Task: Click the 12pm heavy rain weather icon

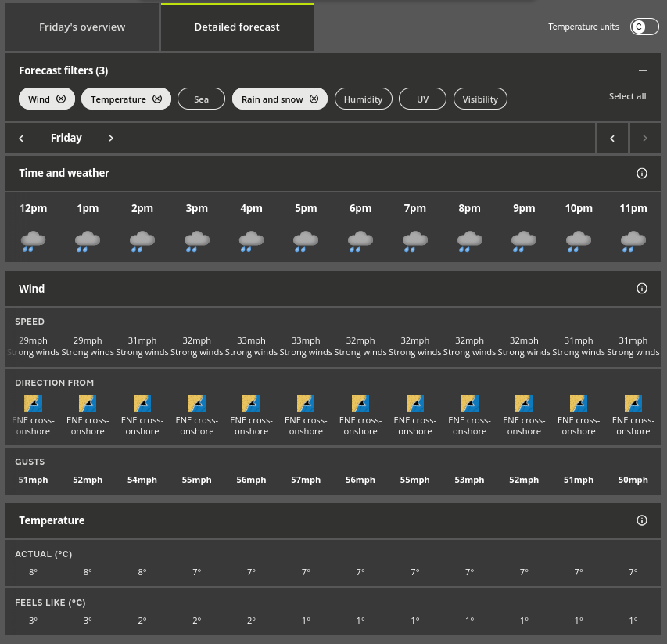Action: click(x=33, y=240)
